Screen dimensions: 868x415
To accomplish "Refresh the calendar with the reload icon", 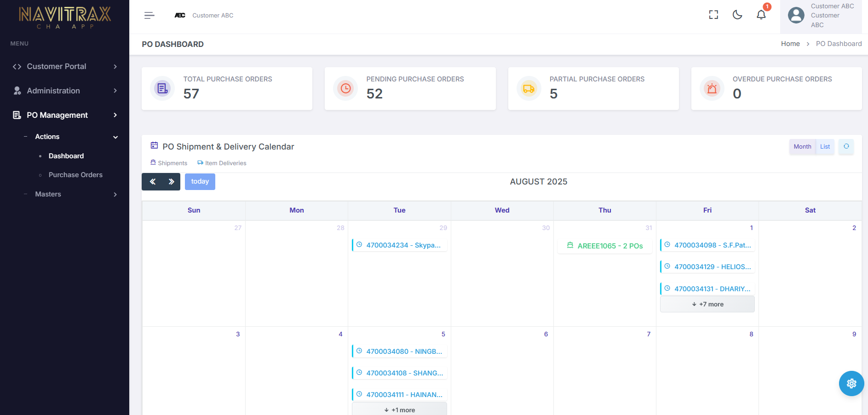I will click(x=846, y=147).
